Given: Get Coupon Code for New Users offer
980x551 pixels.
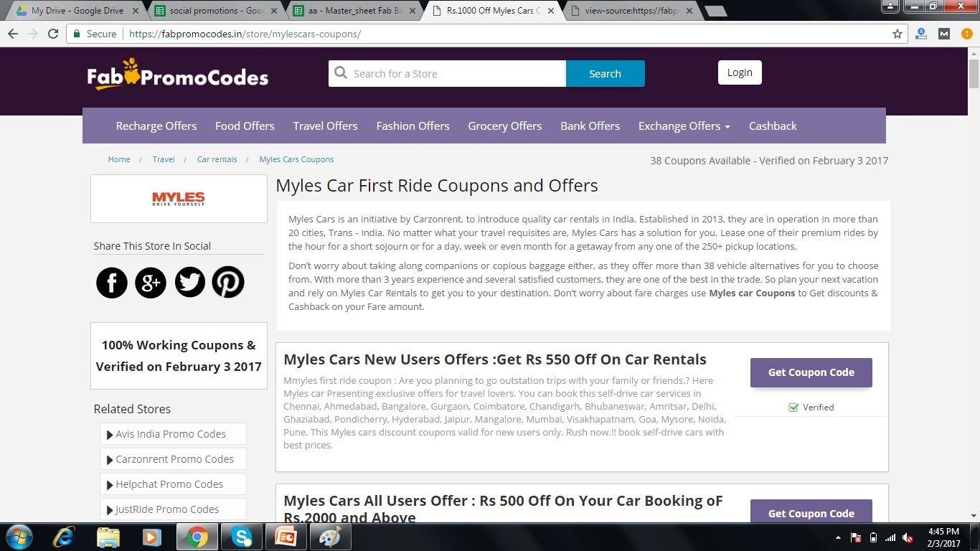Looking at the screenshot, I should coord(811,372).
